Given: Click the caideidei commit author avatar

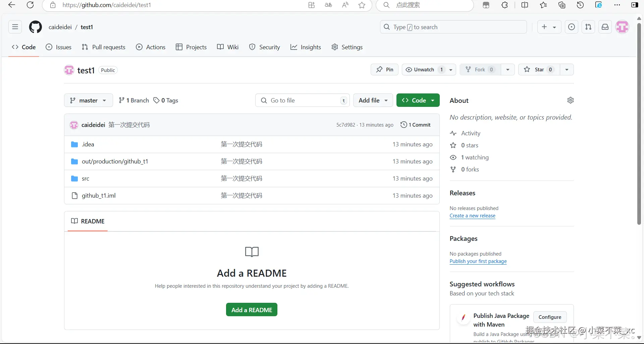Looking at the screenshot, I should click(74, 125).
